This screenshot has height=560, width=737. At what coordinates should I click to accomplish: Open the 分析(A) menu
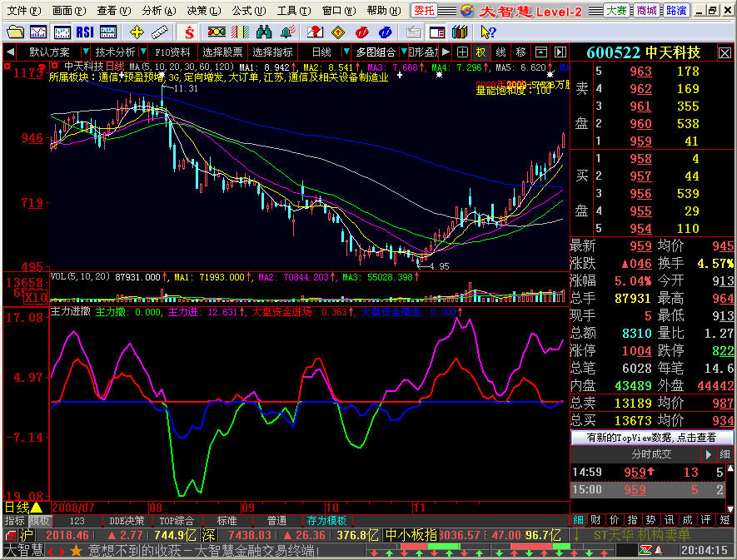point(159,10)
